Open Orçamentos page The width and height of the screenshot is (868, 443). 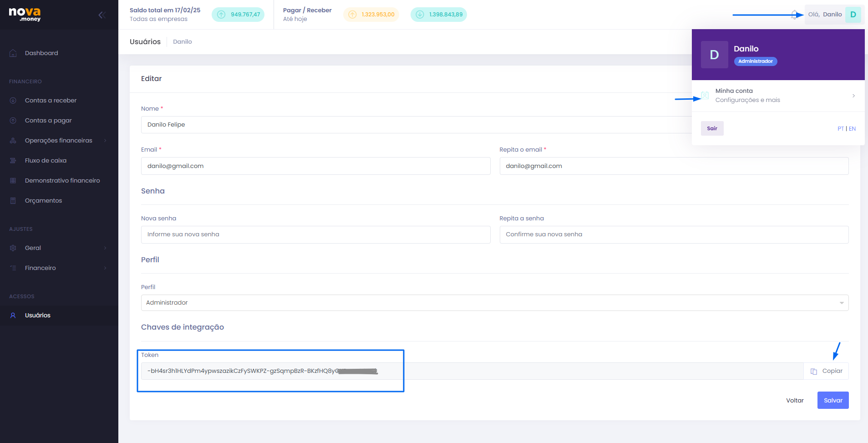pyautogui.click(x=43, y=201)
